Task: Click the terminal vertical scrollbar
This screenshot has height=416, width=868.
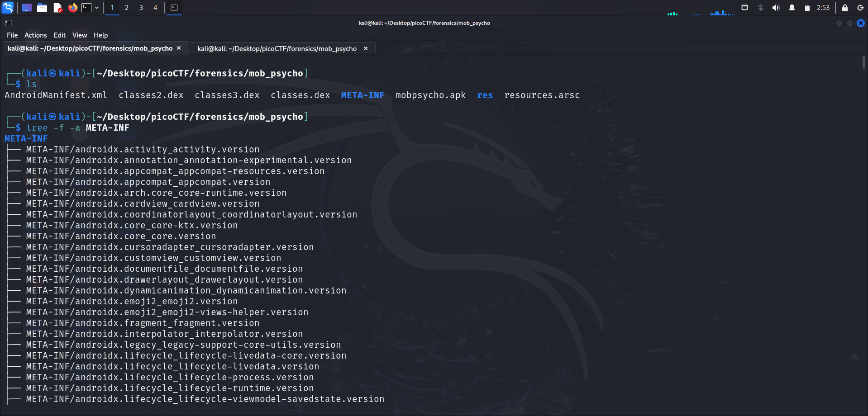Action: pyautogui.click(x=863, y=62)
